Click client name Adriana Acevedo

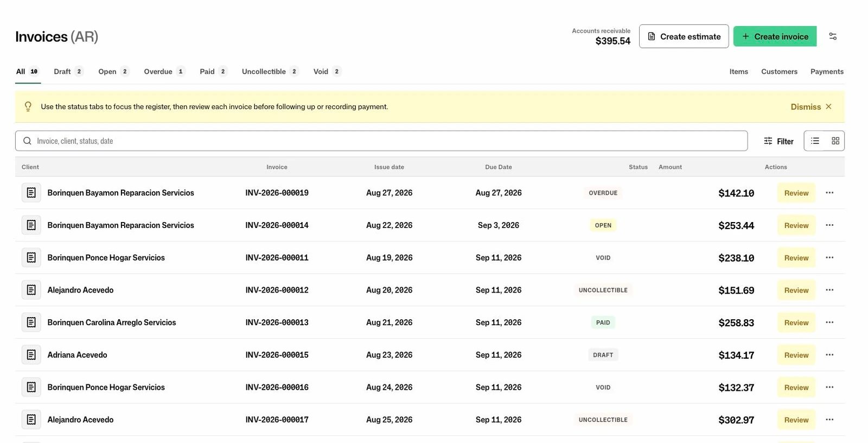(77, 355)
